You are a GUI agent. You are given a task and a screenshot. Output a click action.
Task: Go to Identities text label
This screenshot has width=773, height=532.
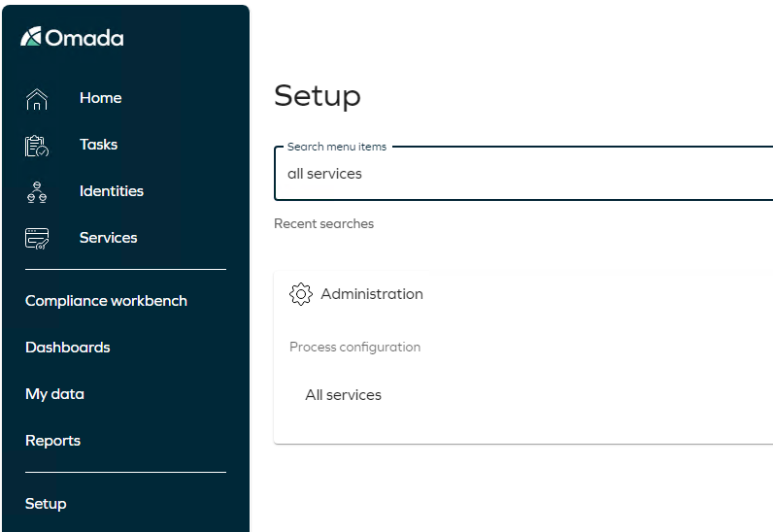tap(112, 191)
